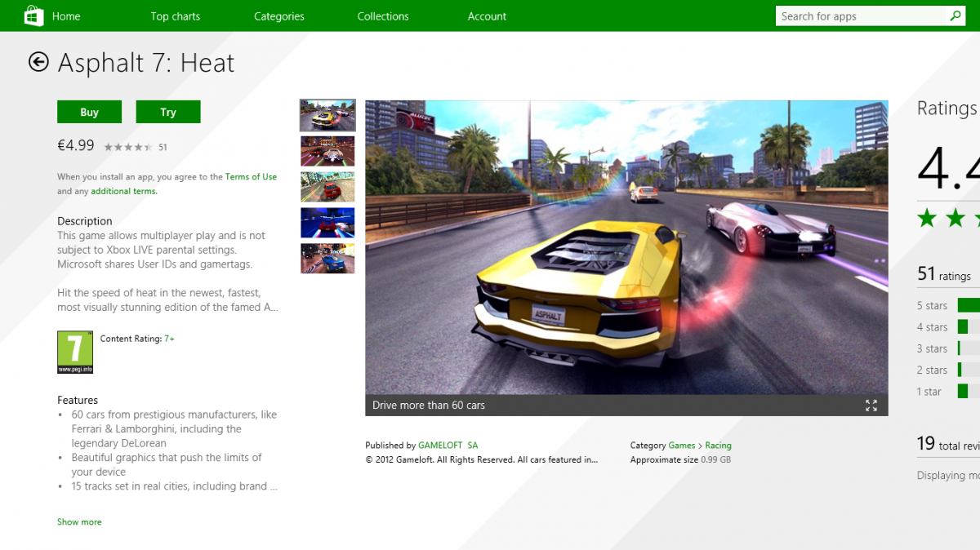Click the PEGI 7 content rating badge
This screenshot has width=980, height=550.
[x=75, y=353]
